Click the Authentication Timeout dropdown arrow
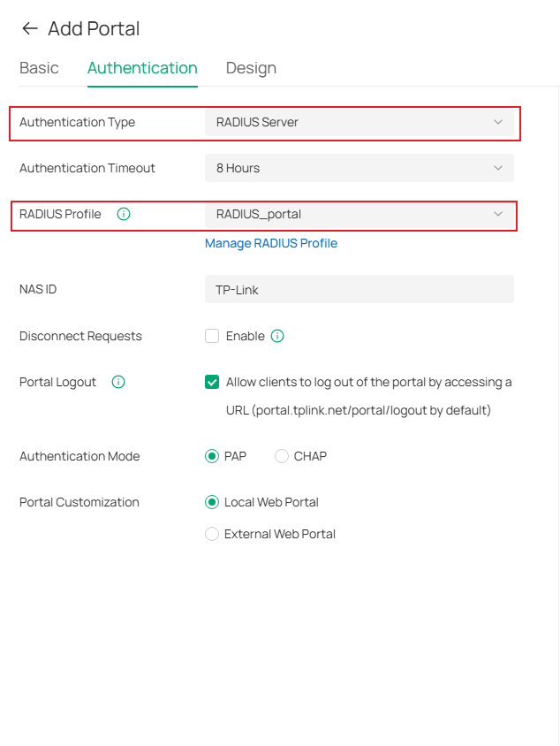 point(498,167)
